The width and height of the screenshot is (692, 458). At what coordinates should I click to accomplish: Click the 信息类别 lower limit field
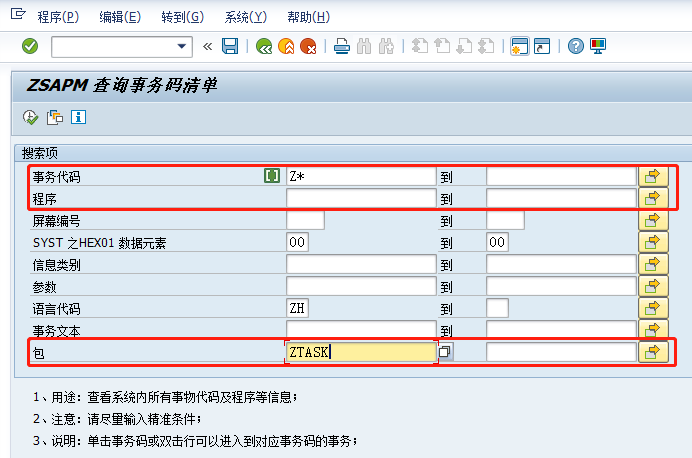361,264
